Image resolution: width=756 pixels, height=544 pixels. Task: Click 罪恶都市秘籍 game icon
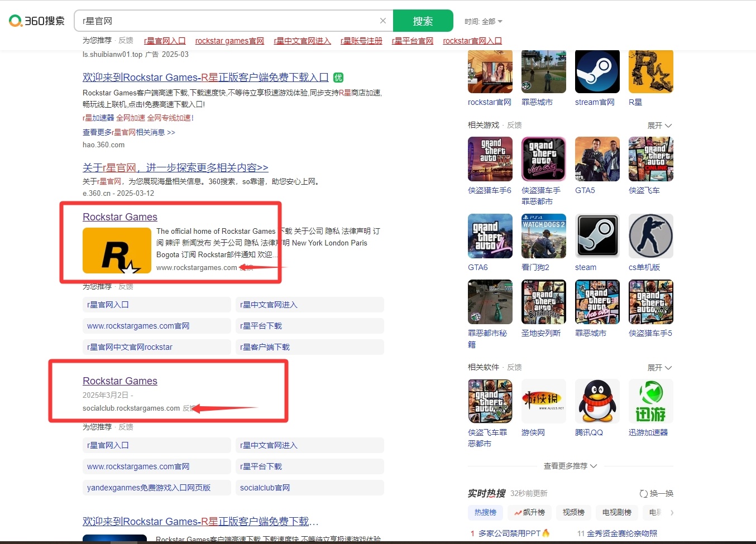coord(490,302)
